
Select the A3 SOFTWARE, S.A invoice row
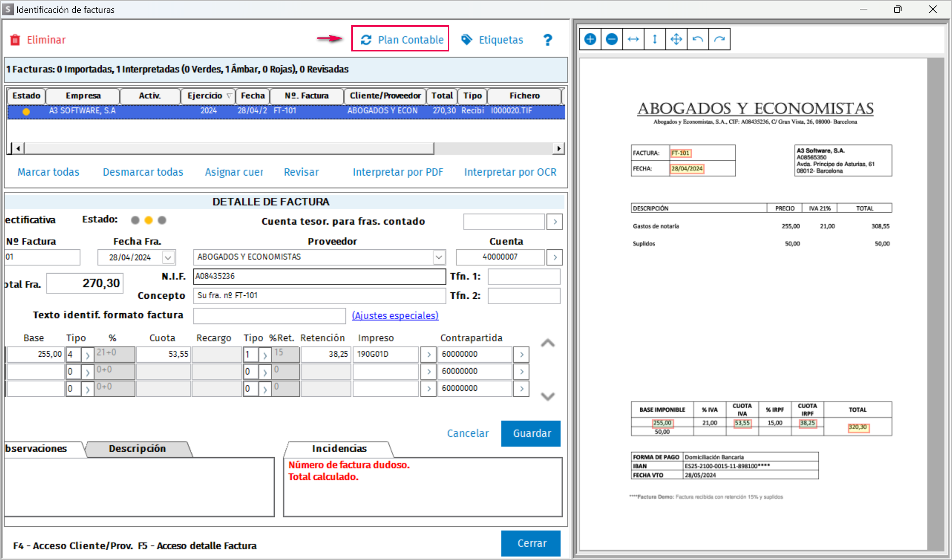[x=286, y=111]
